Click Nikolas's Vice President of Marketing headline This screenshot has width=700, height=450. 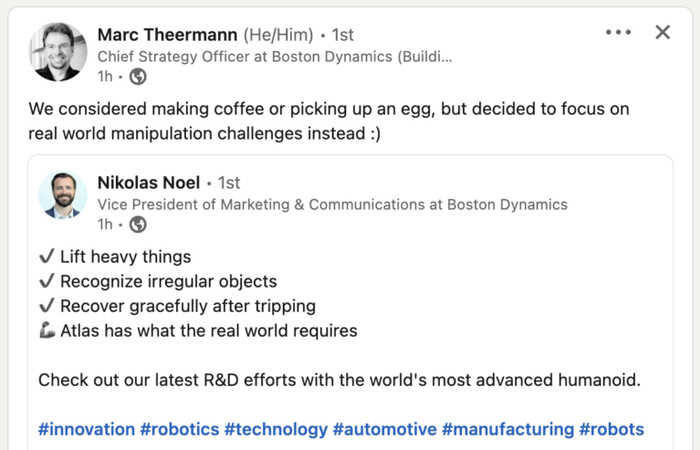coord(332,204)
